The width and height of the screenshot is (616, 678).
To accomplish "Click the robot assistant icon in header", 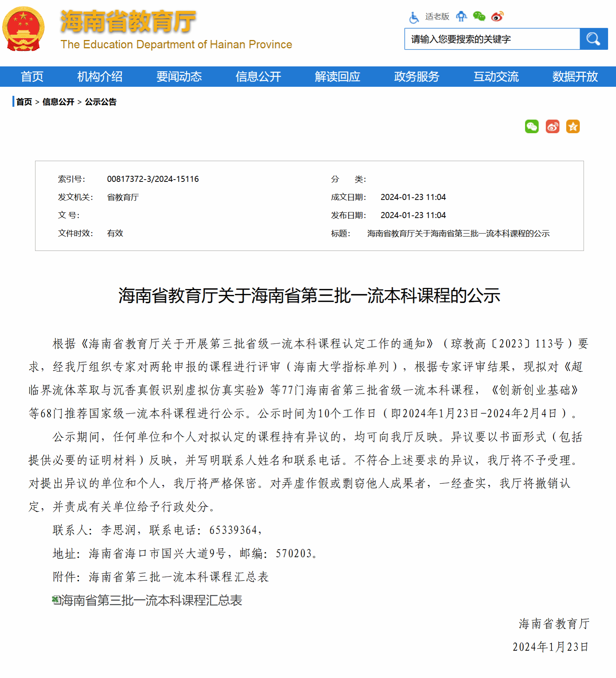I will coord(461,17).
